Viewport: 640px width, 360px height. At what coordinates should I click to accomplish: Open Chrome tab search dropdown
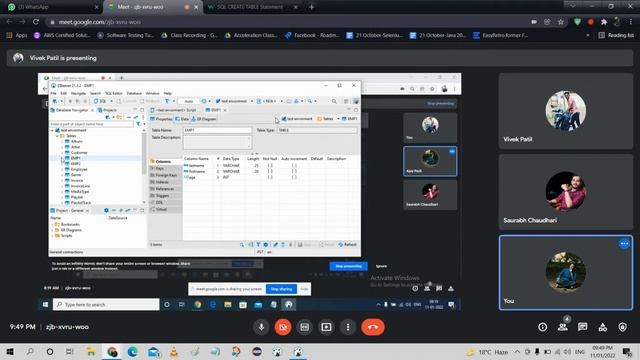[x=573, y=6]
